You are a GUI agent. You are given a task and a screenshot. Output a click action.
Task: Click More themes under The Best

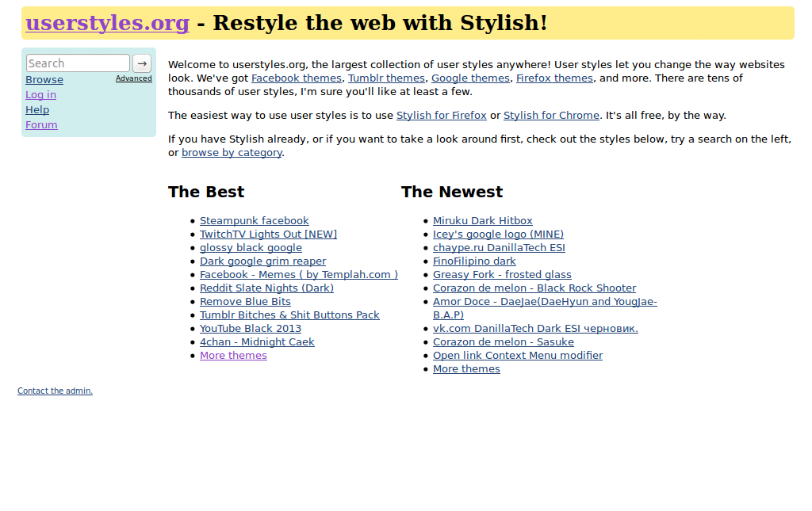click(x=234, y=355)
